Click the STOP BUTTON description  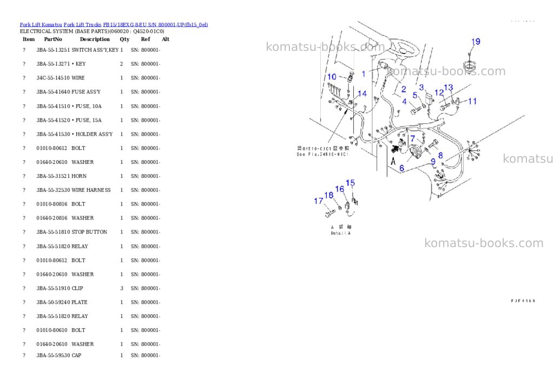click(x=89, y=232)
